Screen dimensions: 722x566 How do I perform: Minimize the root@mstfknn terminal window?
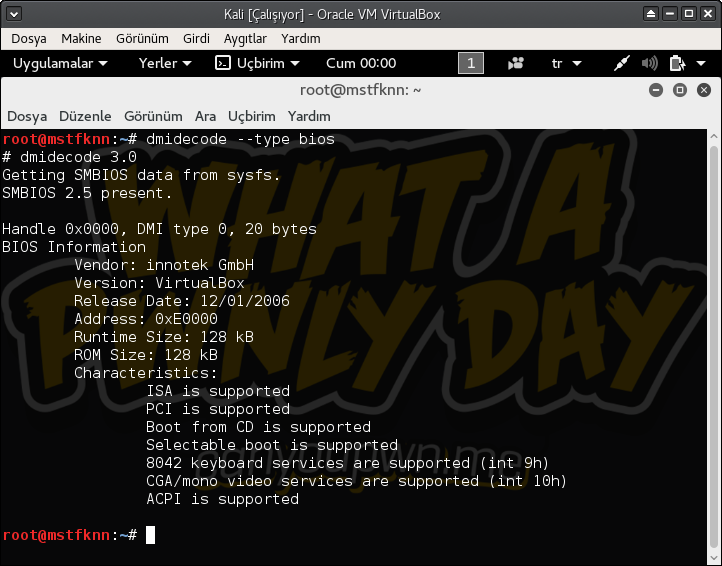656,90
